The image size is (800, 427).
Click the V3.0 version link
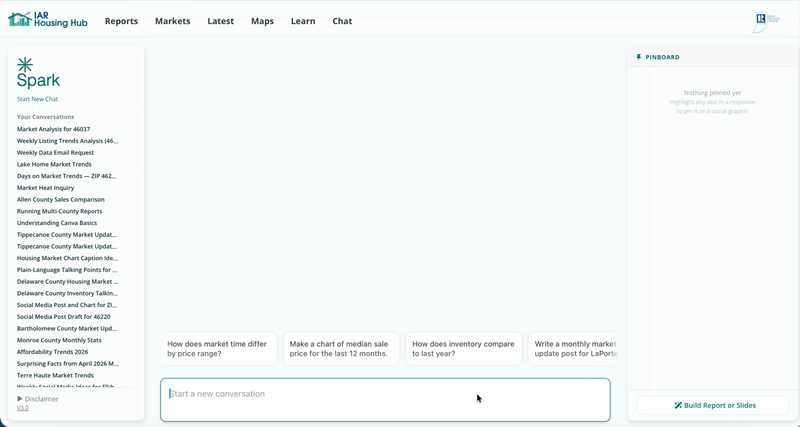[22, 408]
